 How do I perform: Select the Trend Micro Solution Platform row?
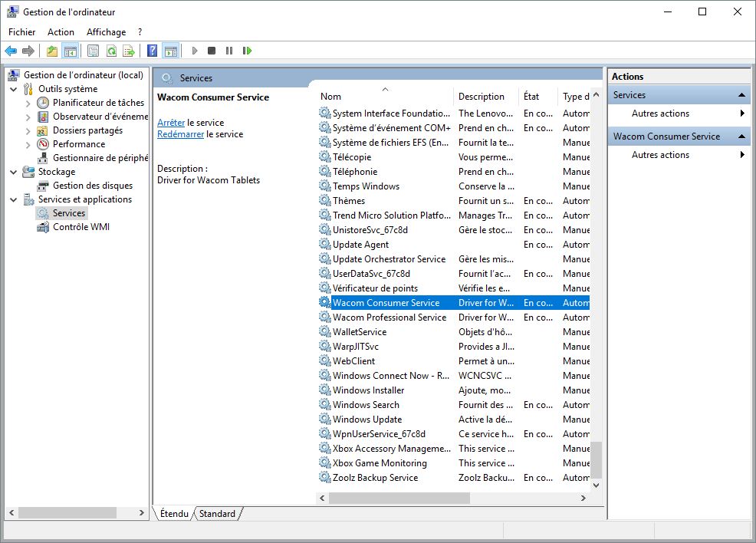(454, 215)
